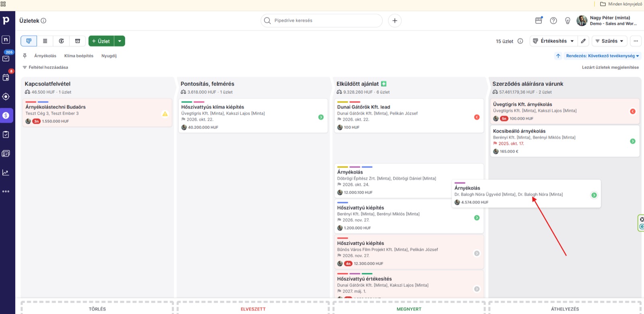Switch to pipeline kanban view
Image resolution: width=644 pixels, height=314 pixels.
pos(29,41)
